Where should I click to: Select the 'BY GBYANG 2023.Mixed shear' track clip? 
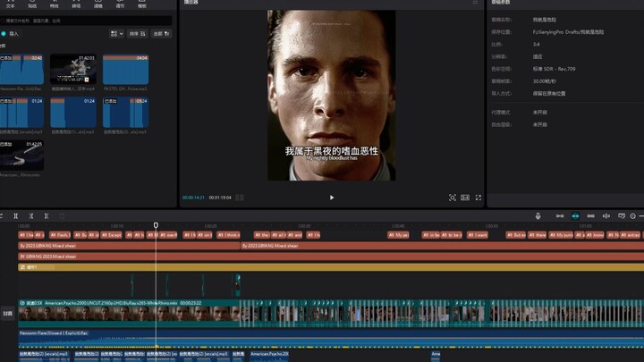pos(331,257)
